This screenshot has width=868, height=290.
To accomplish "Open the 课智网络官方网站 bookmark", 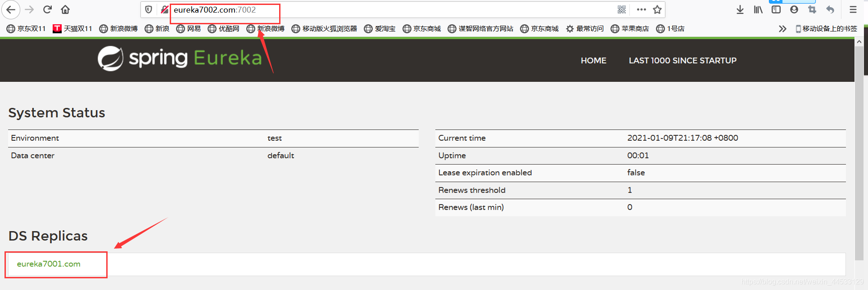I will pos(481,29).
